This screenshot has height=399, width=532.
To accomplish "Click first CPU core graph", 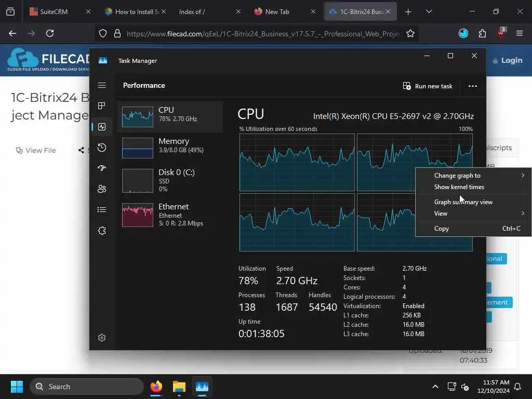I will 297,163.
